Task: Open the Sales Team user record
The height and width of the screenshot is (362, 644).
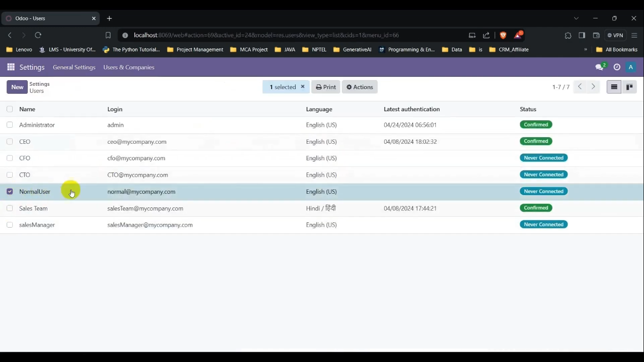Action: coord(33,208)
